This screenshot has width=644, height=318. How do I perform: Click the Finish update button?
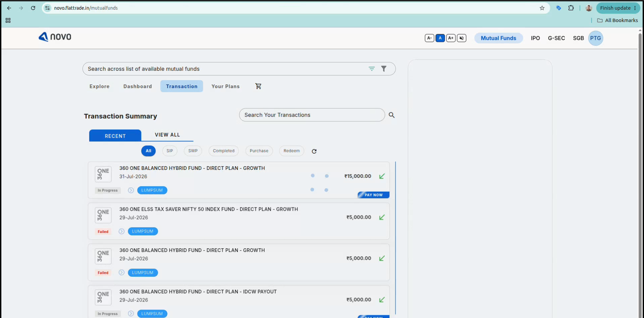click(x=618, y=8)
